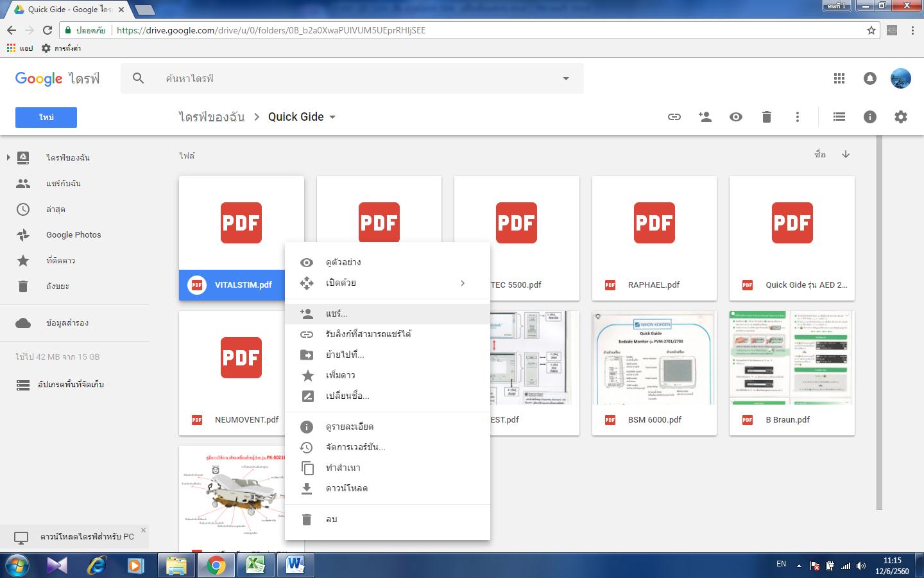
Task: Click the page vertical scrollbar
Action: tap(879, 323)
